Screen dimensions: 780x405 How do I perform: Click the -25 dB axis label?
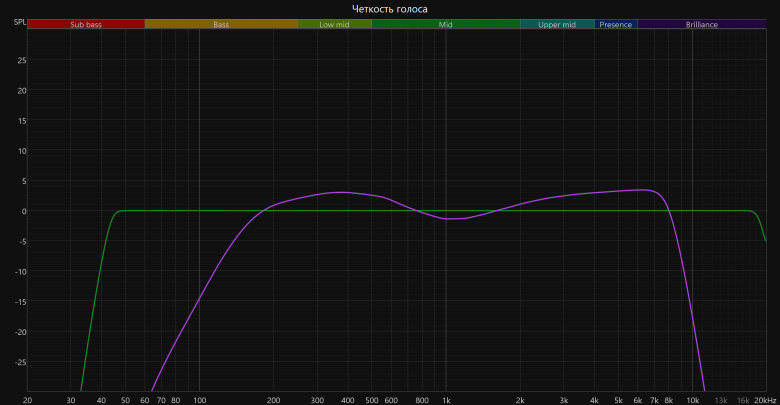tap(20, 362)
